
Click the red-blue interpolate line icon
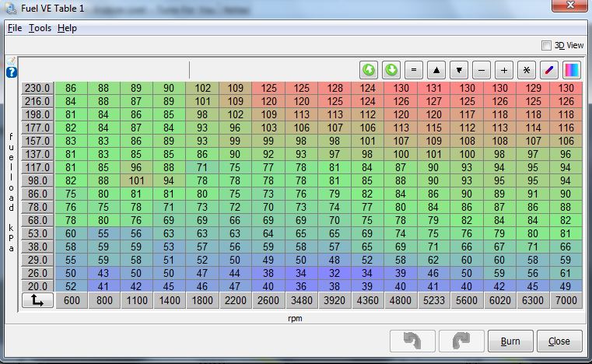coord(549,70)
